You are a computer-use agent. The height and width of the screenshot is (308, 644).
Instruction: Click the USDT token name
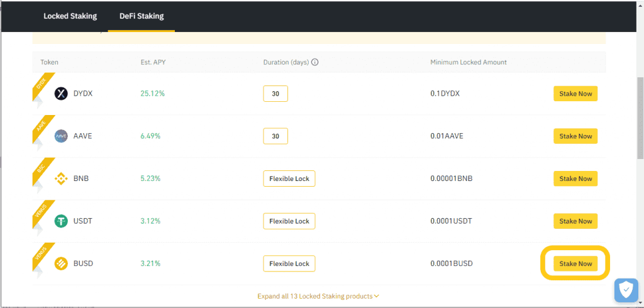click(x=82, y=221)
